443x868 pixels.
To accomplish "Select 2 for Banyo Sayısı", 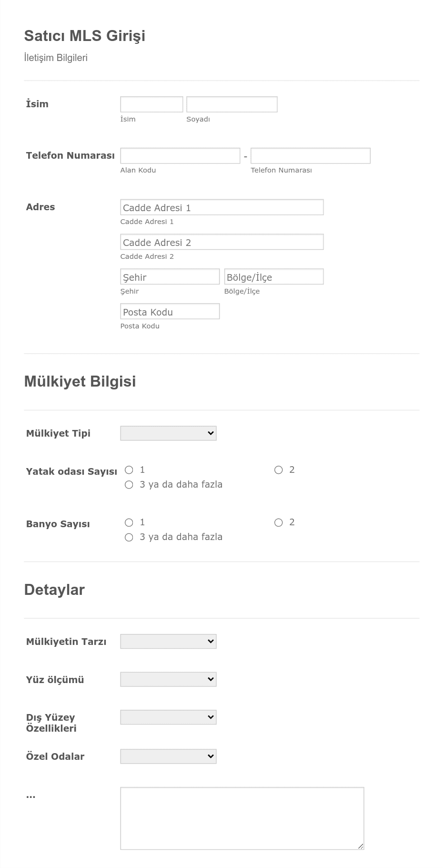I will (x=279, y=522).
